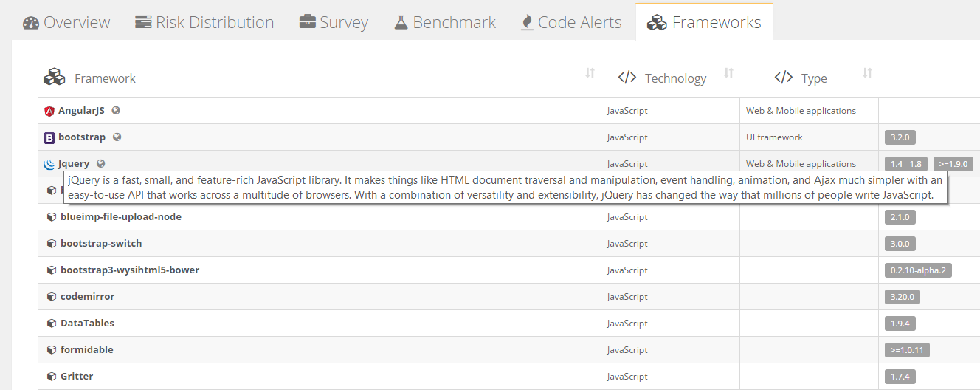Click the code icon beside Type header
980x390 pixels.
(784, 77)
